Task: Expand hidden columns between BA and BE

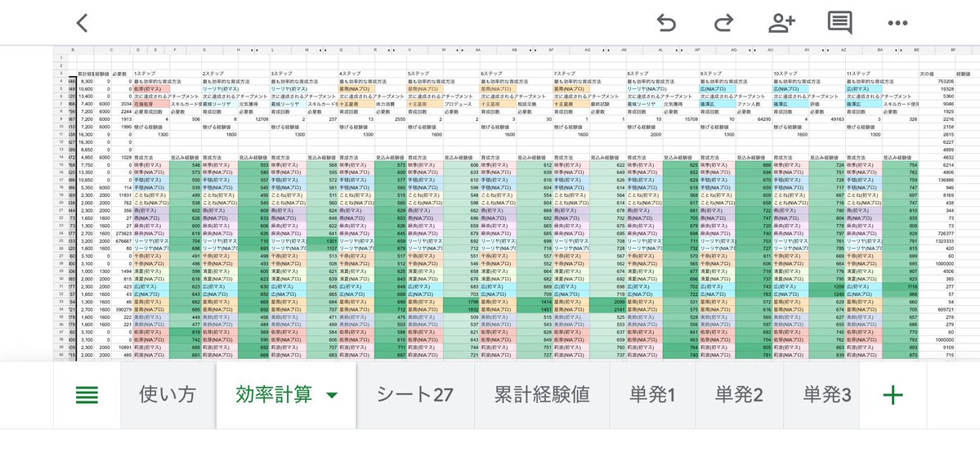Action: pos(899,49)
